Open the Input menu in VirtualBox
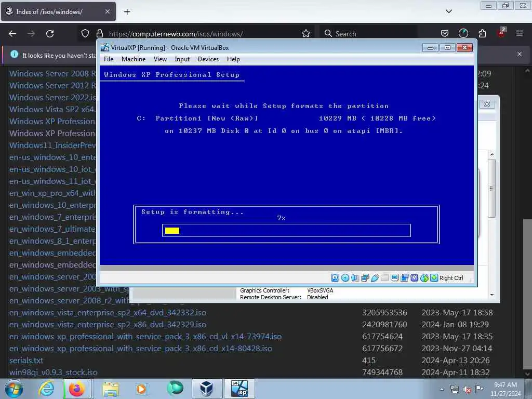This screenshot has height=399, width=532. (182, 59)
